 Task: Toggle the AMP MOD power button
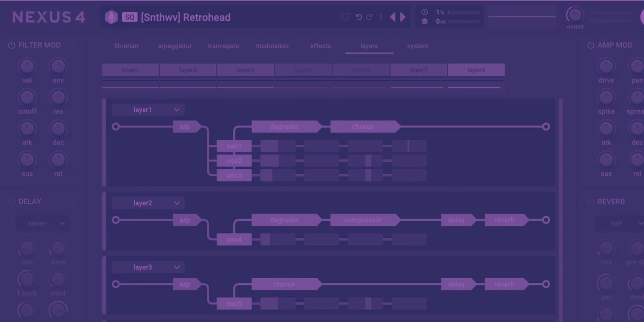(591, 45)
